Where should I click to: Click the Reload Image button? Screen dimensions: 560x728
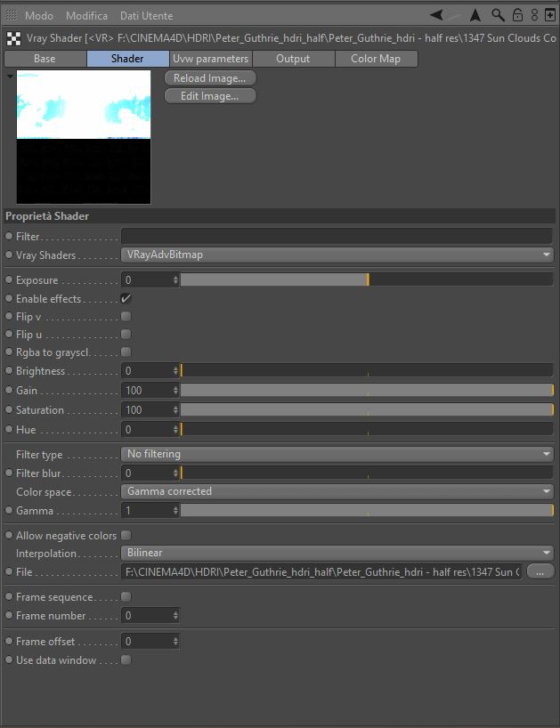pyautogui.click(x=210, y=78)
